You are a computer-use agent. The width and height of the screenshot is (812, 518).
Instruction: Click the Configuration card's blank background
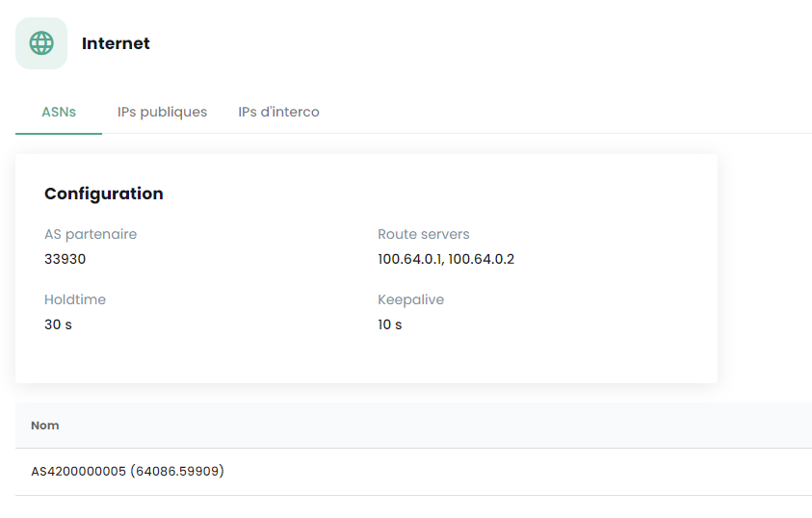[x=578, y=356]
